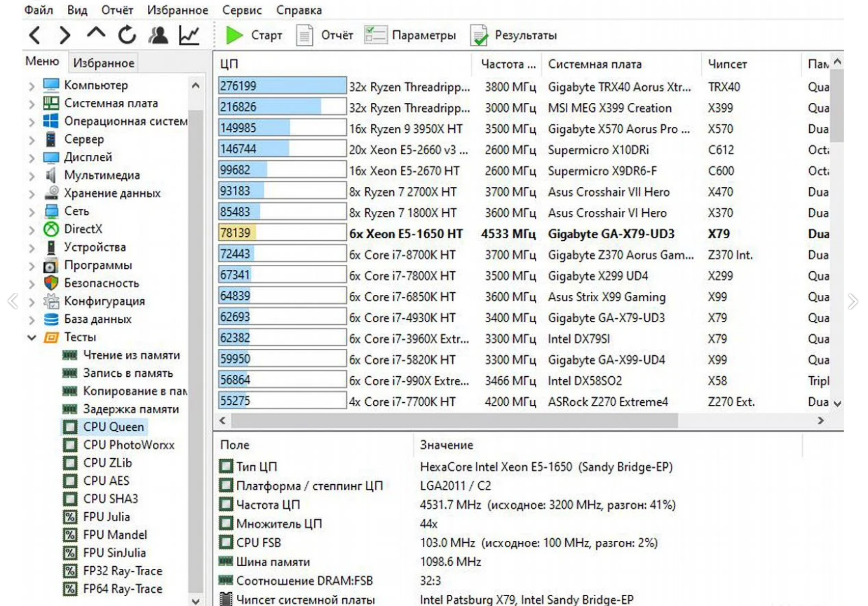Switch to the Избранное sidebar tab
The image size is (868, 606).
tap(103, 63)
